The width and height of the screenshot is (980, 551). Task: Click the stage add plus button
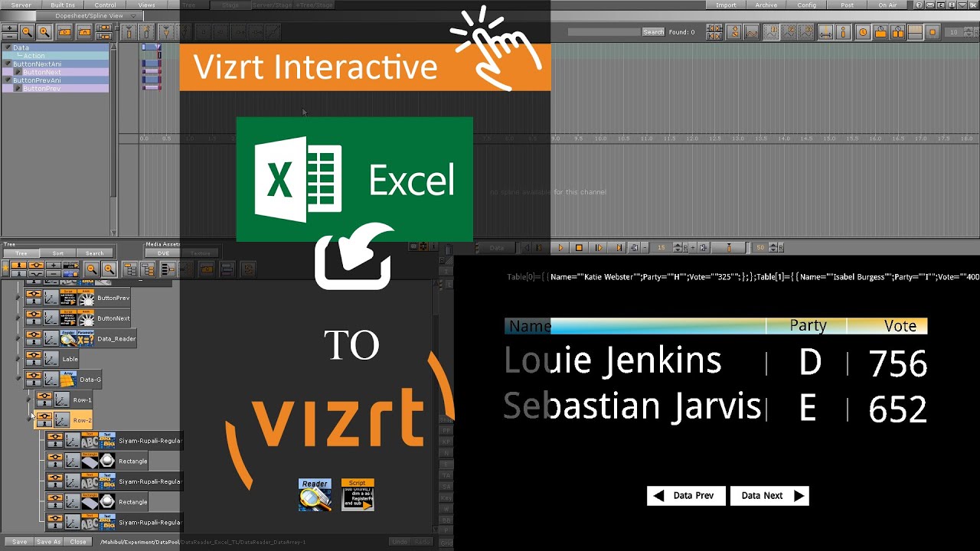click(x=9, y=28)
